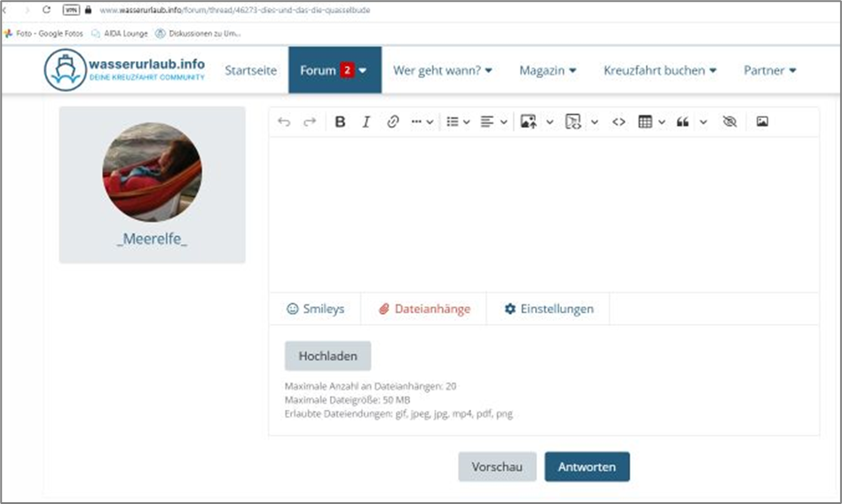This screenshot has height=504, width=842.
Task: Open the Smileys tab
Action: pos(315,309)
